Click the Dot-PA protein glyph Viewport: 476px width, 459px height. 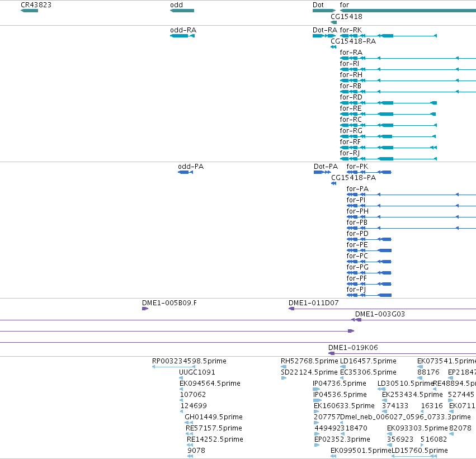tap(322, 172)
